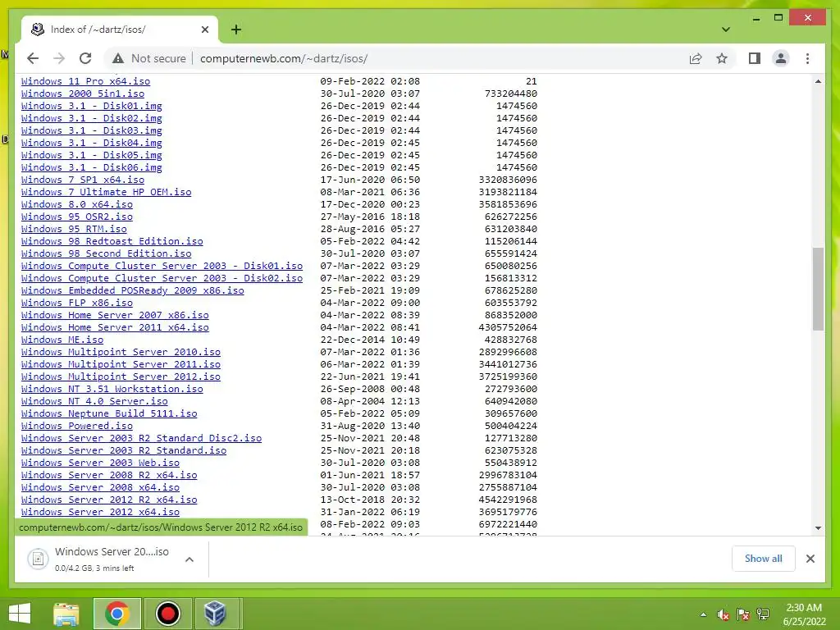Click the downloading Windows Server iso file icon
The width and height of the screenshot is (840, 630).
(x=38, y=559)
